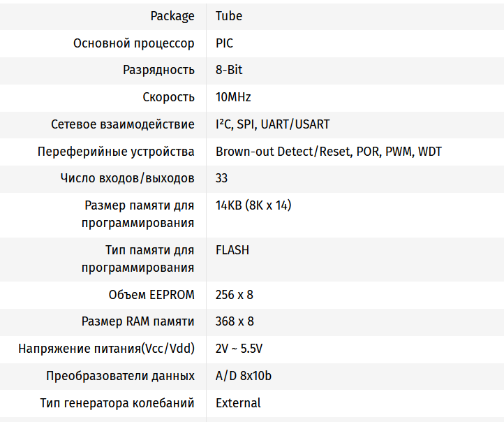Click the "Основной процессор" label
Viewport: 504px width, 422px height.
point(134,43)
